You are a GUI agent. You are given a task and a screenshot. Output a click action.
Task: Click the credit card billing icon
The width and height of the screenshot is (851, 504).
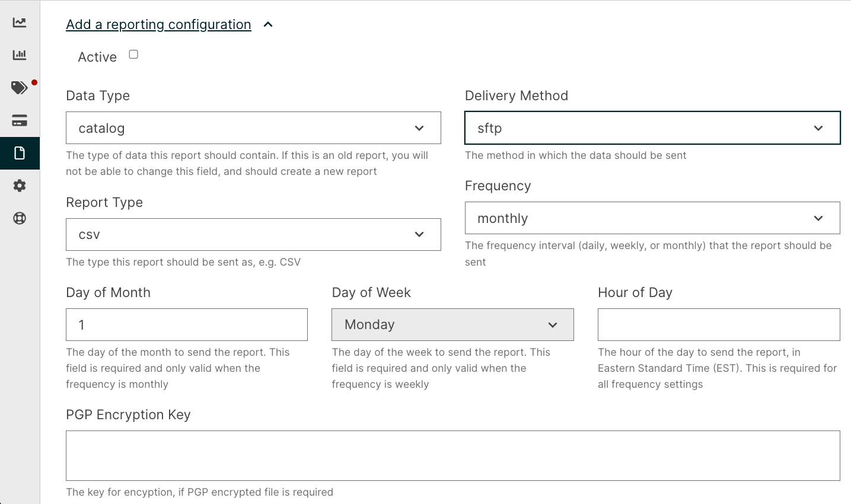[20, 120]
